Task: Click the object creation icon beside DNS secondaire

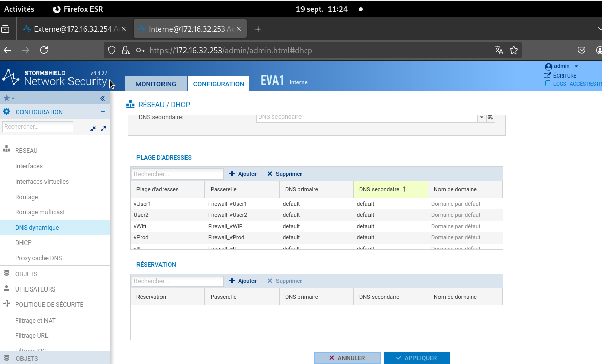Action: (491, 117)
